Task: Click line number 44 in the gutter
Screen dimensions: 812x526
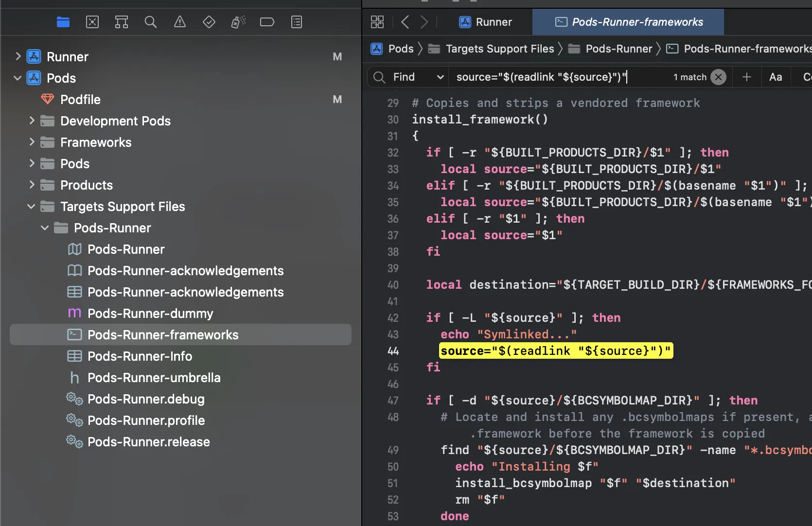Action: click(x=393, y=351)
